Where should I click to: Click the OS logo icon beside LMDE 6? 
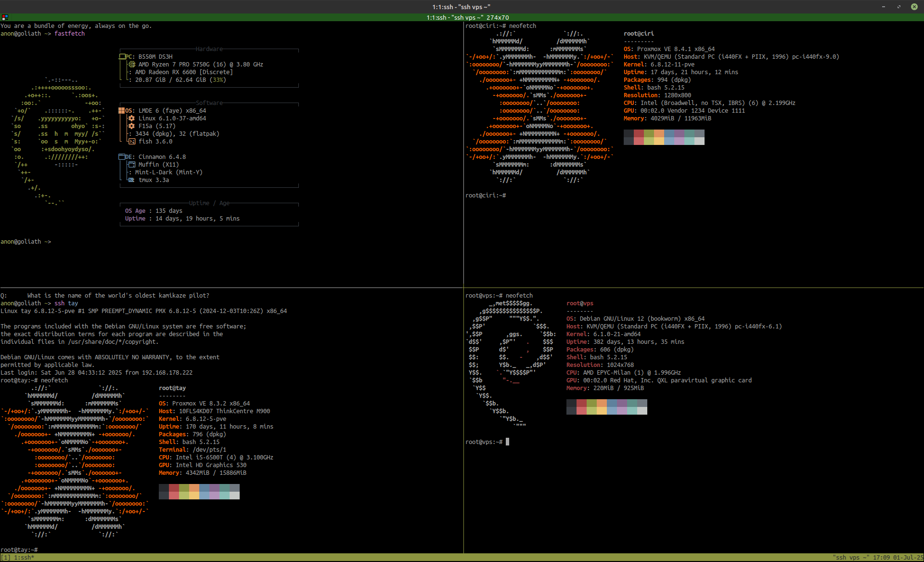click(122, 111)
